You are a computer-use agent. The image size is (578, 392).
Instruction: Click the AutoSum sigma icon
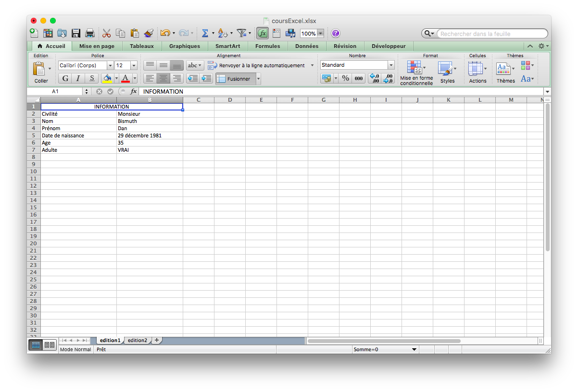click(205, 33)
